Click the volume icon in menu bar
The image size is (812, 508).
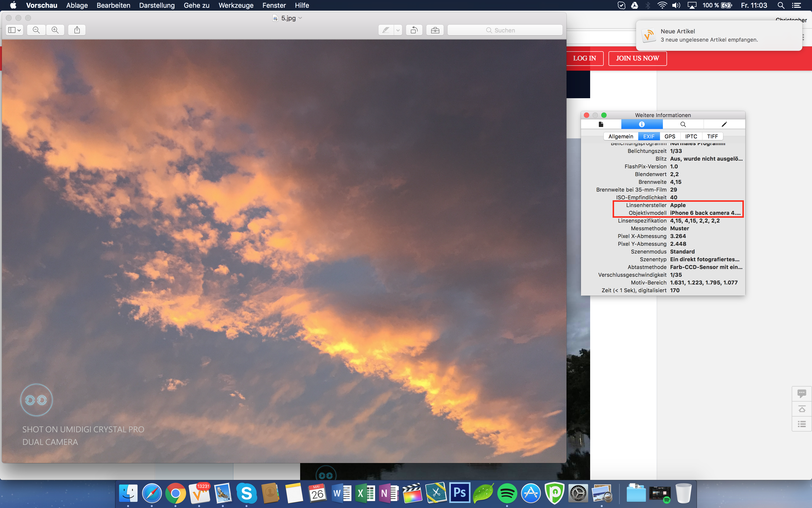tap(676, 5)
